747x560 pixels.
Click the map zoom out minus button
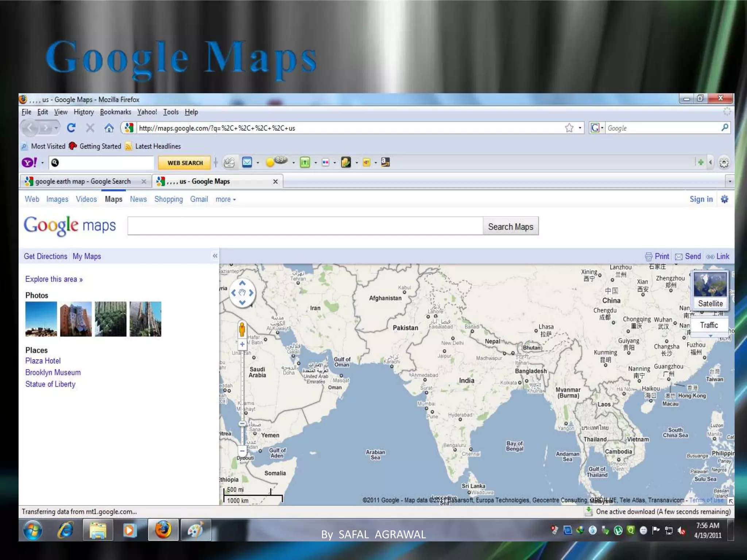coord(242,451)
